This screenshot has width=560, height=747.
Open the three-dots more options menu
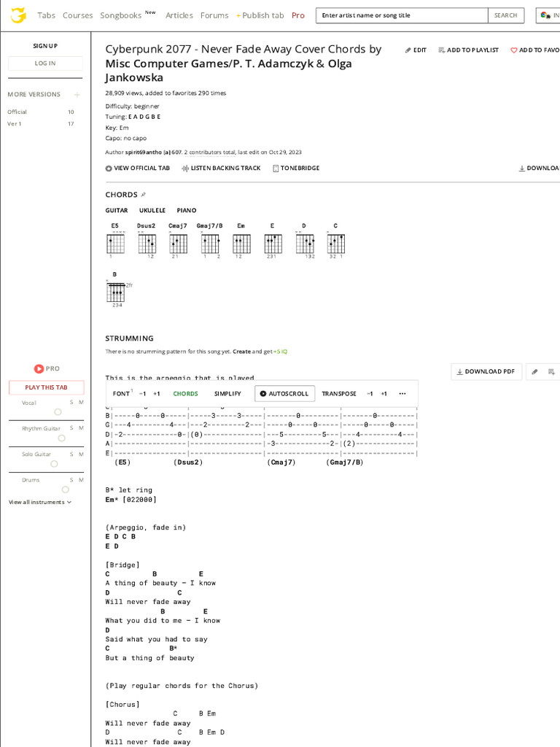402,393
